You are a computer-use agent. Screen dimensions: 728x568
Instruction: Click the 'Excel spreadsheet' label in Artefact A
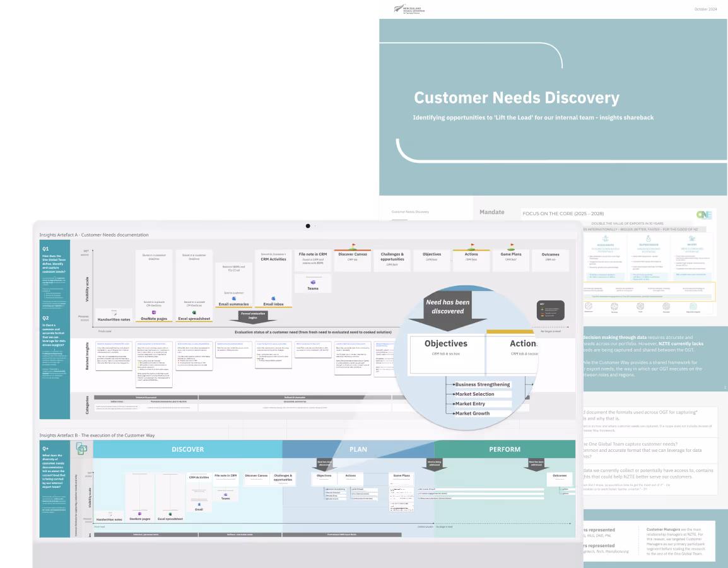coord(194,319)
